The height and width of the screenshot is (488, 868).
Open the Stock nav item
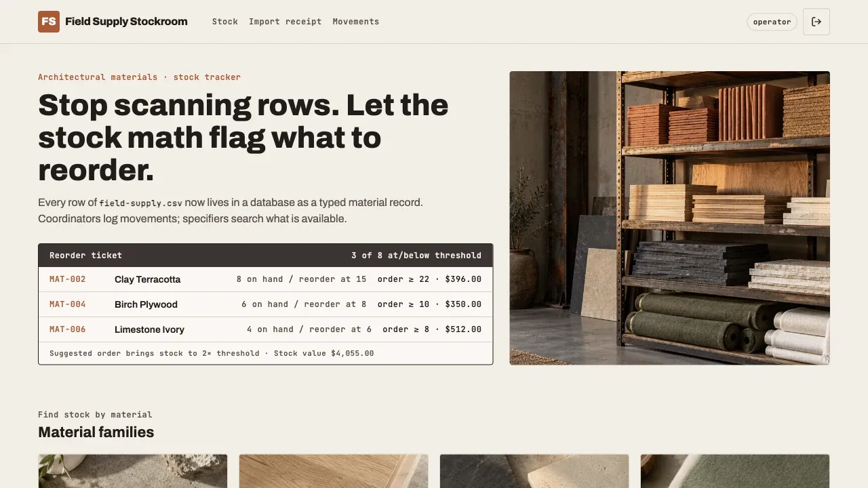coord(225,22)
